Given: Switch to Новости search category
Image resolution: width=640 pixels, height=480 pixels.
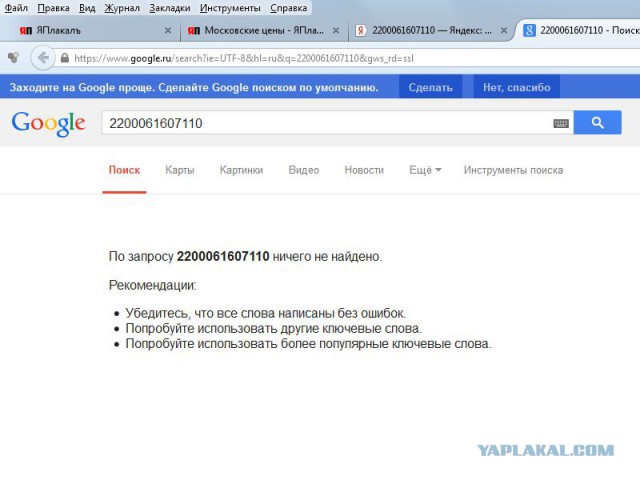Looking at the screenshot, I should tap(364, 170).
